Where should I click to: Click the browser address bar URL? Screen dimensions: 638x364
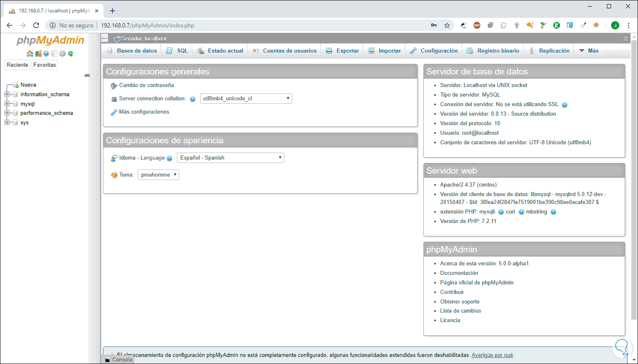(x=148, y=25)
